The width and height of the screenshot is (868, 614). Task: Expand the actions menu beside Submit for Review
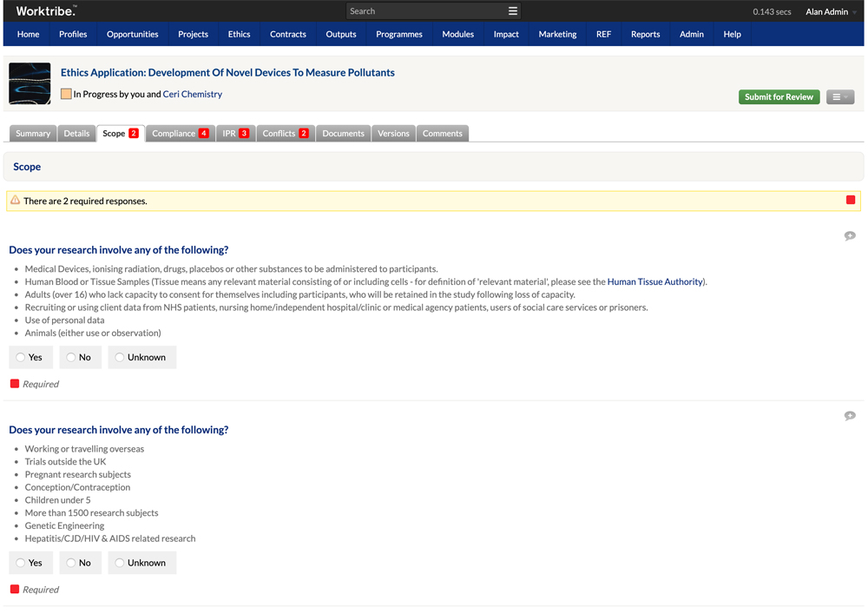839,97
